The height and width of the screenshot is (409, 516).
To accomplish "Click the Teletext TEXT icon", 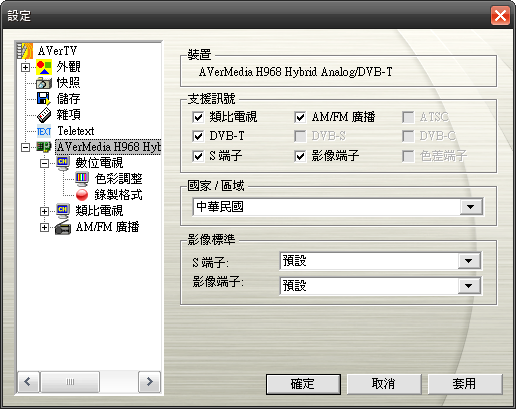I will (x=44, y=131).
